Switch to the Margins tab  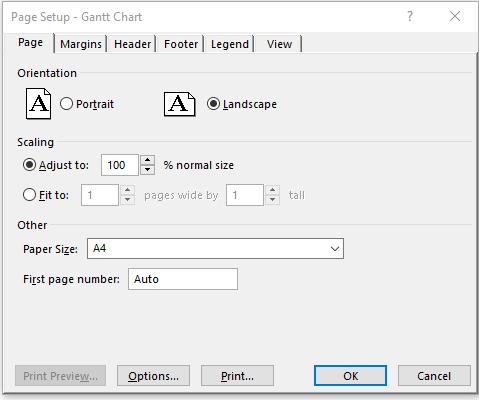81,44
